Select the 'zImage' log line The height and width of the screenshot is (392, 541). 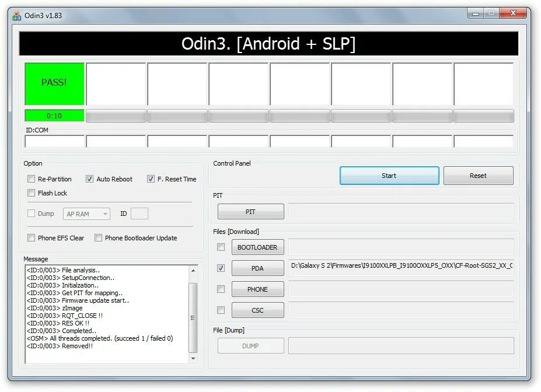pyautogui.click(x=54, y=308)
